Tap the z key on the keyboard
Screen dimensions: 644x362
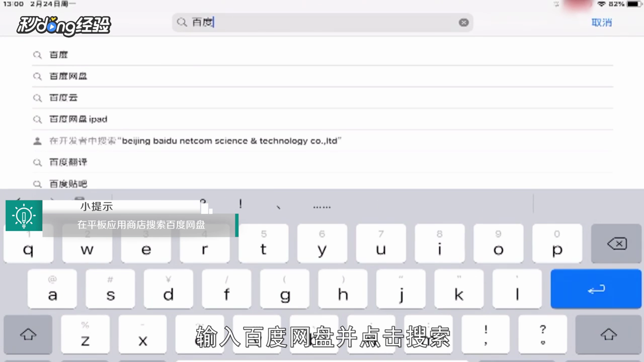pyautogui.click(x=85, y=334)
